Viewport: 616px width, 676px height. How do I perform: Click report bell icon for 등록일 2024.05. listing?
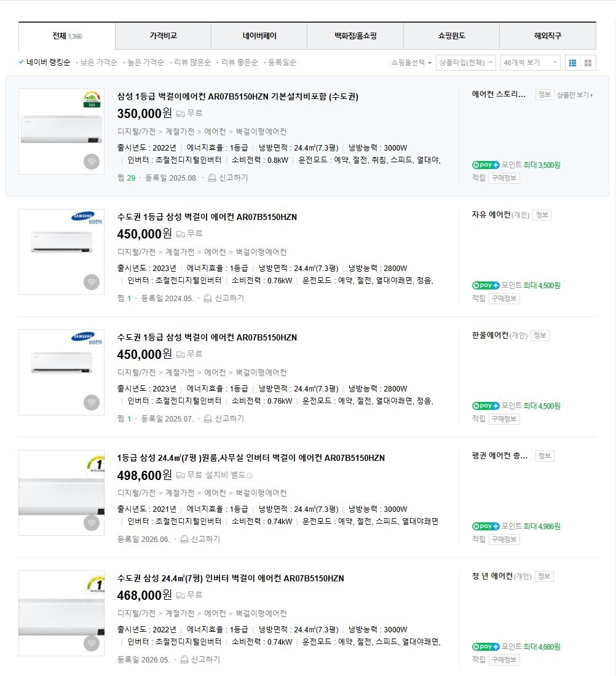point(208,298)
